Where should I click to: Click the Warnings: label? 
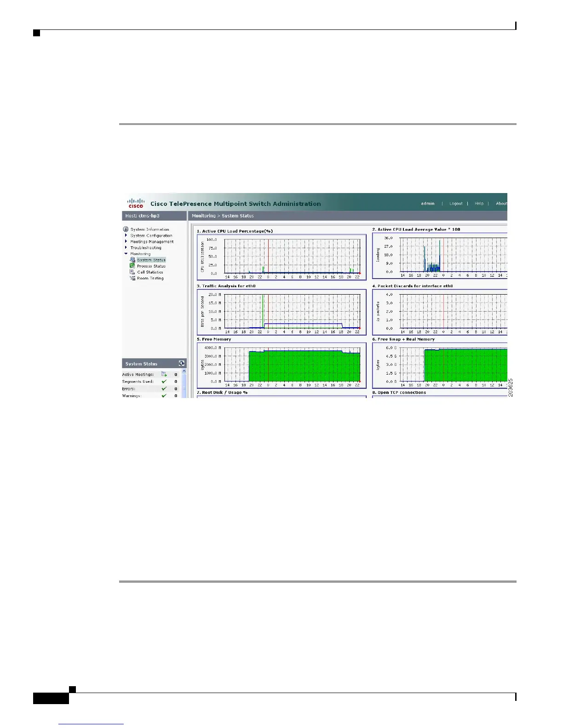tap(132, 396)
